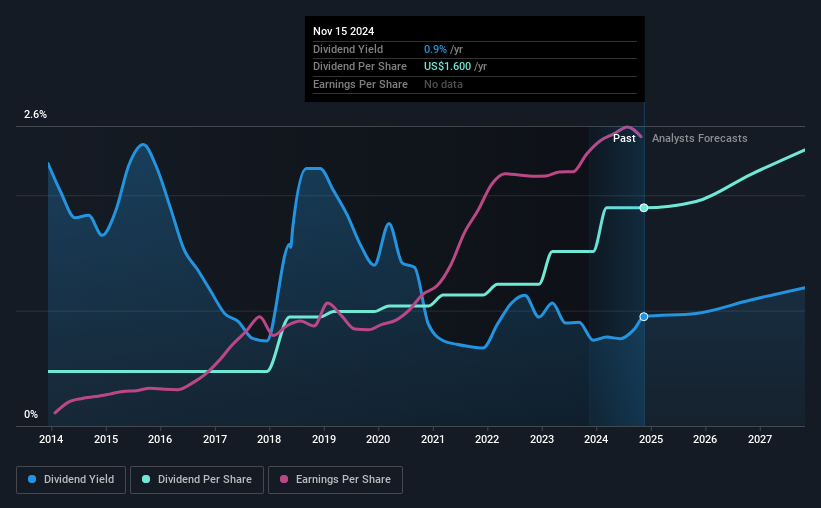Click the 0% y-axis label

31,414
